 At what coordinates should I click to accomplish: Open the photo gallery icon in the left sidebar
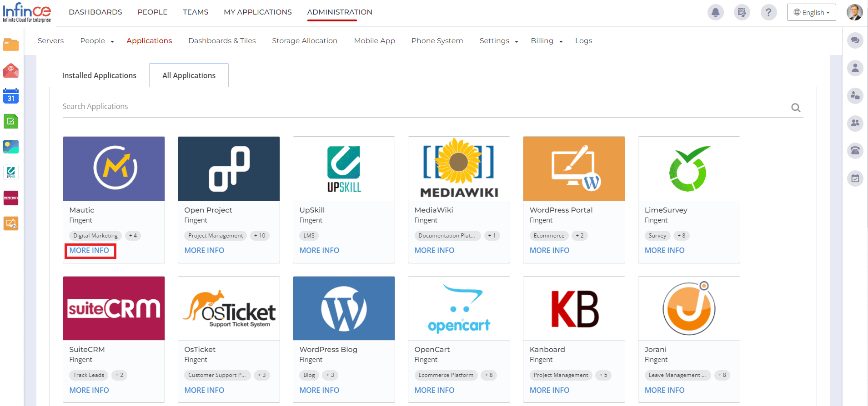click(11, 147)
